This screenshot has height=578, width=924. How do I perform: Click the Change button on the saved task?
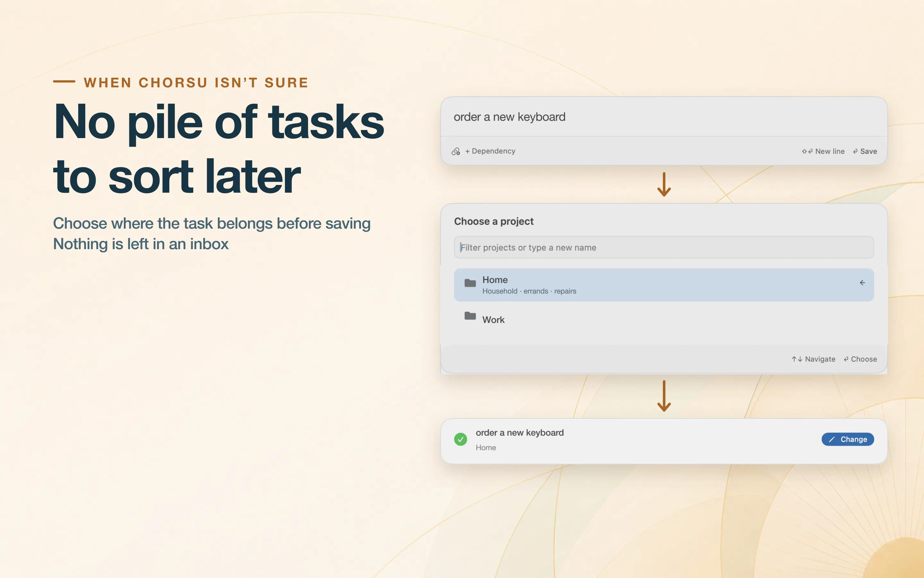(848, 439)
